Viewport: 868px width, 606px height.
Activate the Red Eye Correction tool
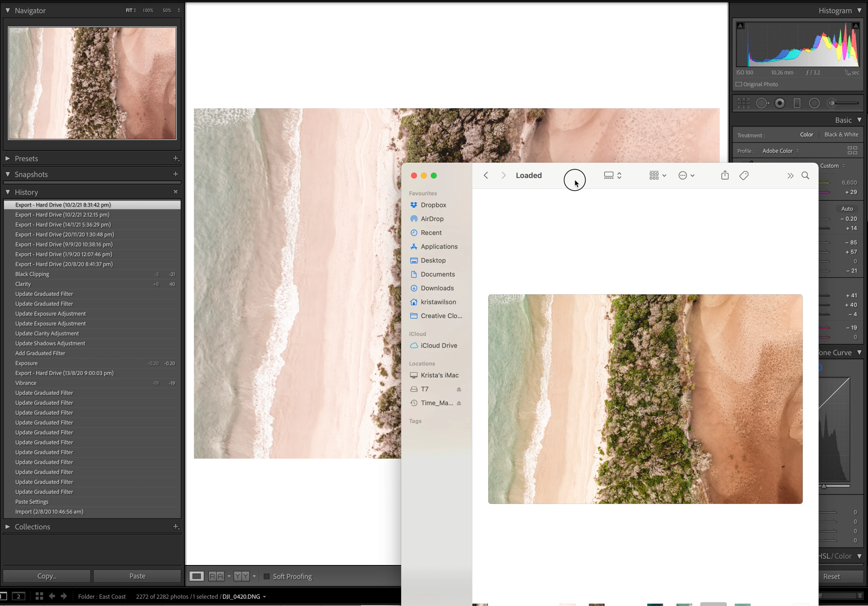pos(779,103)
